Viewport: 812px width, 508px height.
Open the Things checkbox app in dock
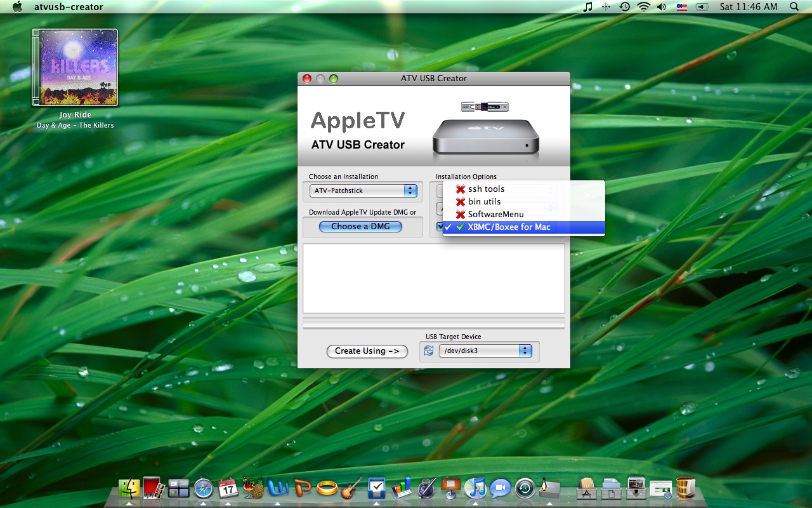point(377,488)
